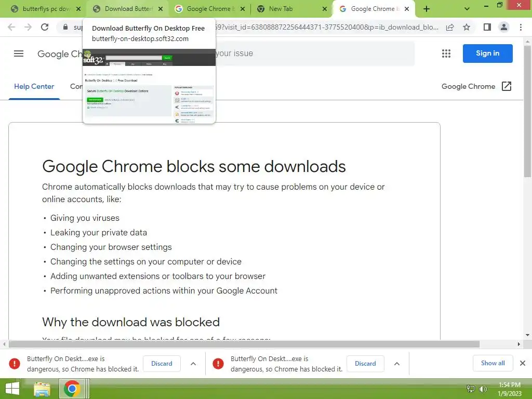The height and width of the screenshot is (399, 532).
Task: Click the Changing your browser settings bullet
Action: point(111,247)
